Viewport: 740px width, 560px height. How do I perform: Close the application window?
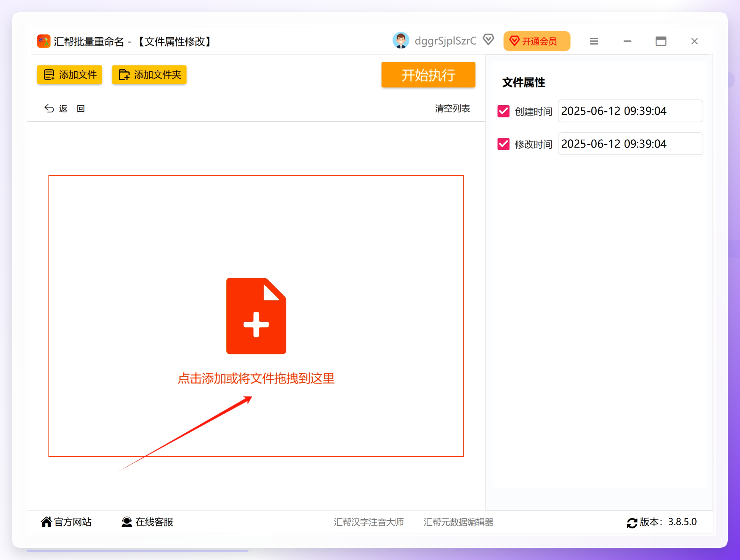(694, 41)
